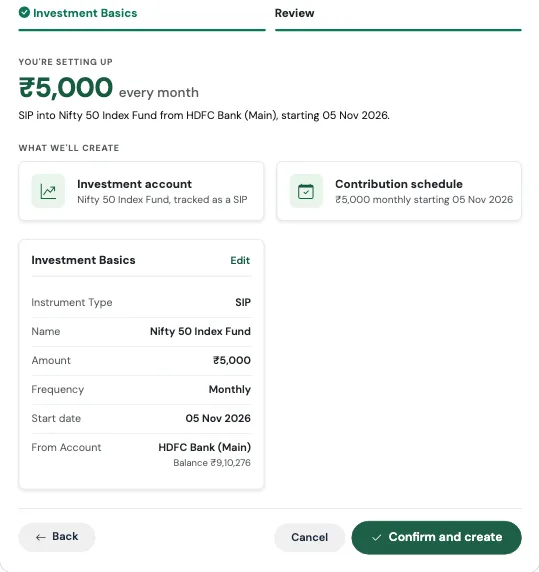Select the Review step tab
Image resolution: width=539 pixels, height=572 pixels.
(398, 17)
